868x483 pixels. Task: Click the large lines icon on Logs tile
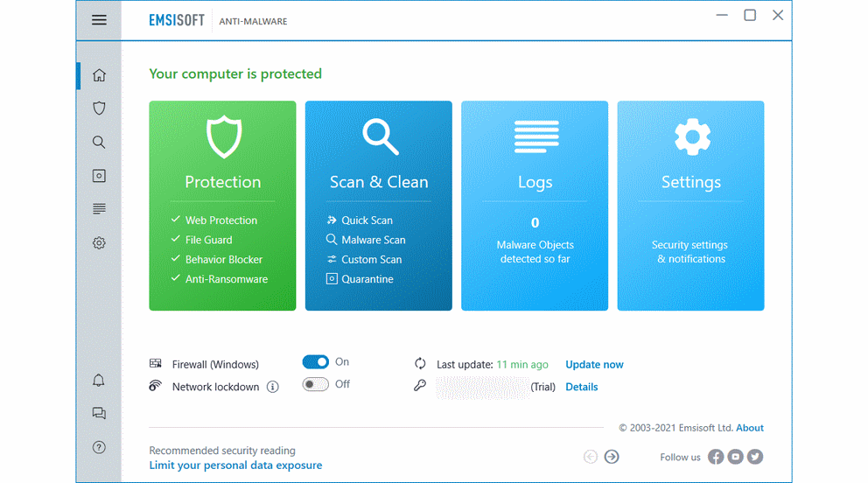tap(535, 136)
